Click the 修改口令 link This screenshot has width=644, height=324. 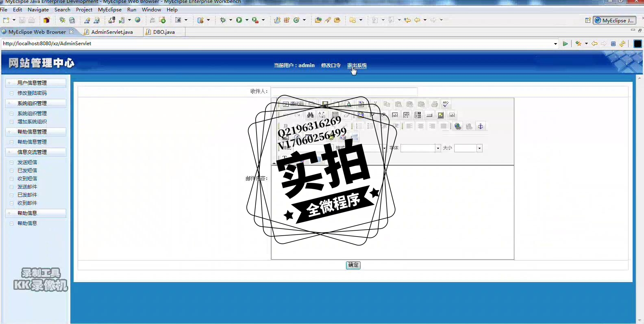[331, 65]
